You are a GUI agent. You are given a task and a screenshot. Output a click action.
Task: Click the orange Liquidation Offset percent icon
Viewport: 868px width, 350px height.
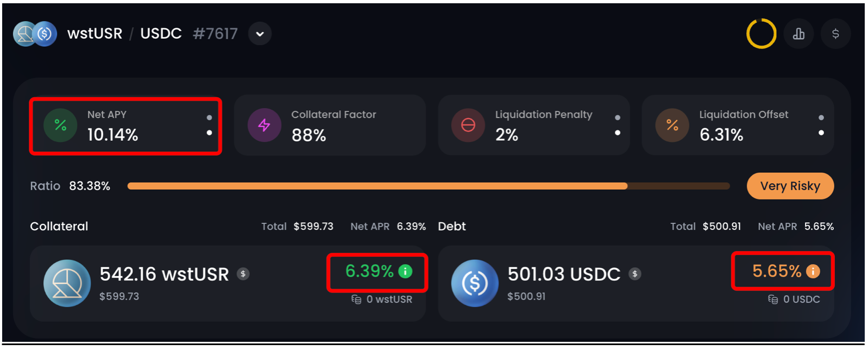[x=672, y=125]
